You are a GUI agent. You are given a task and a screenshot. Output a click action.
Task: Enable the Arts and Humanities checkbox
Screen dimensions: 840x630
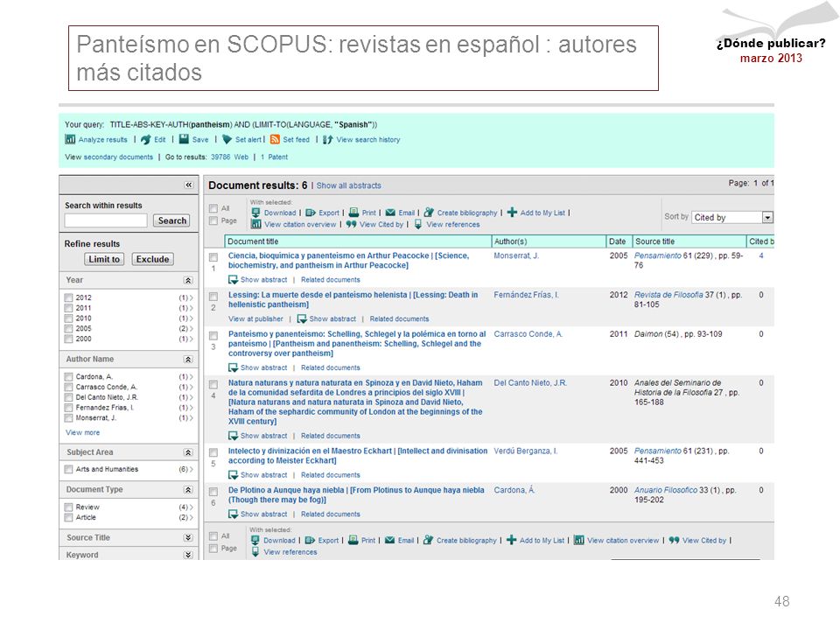(68, 469)
